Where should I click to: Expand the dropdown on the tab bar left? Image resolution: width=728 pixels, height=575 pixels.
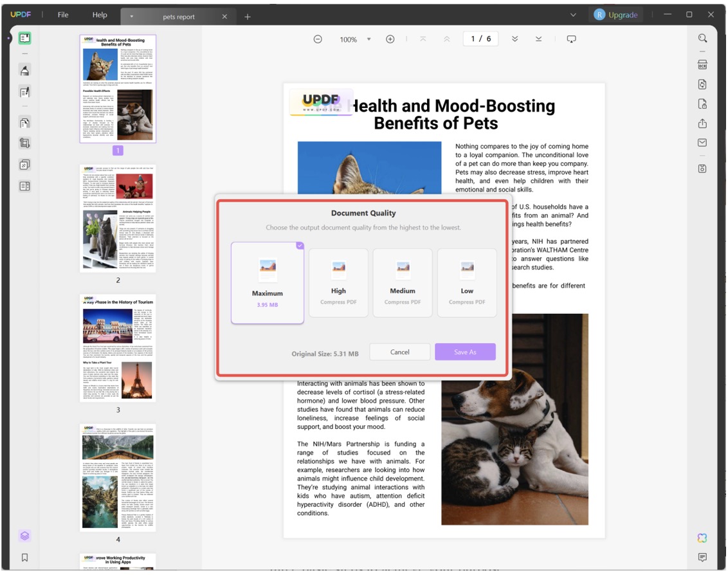pos(132,16)
